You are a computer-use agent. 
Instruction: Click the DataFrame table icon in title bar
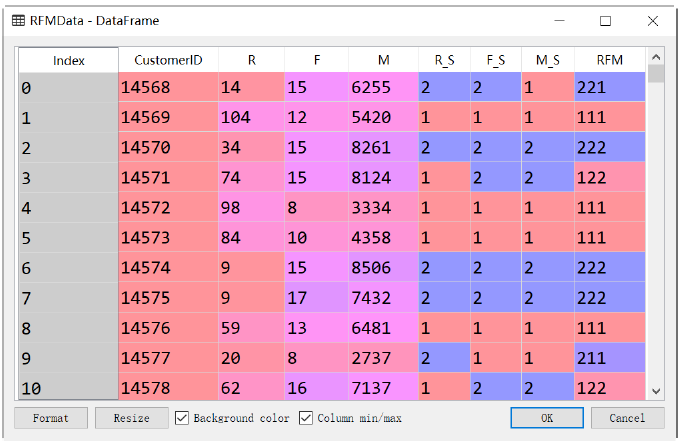pyautogui.click(x=18, y=20)
